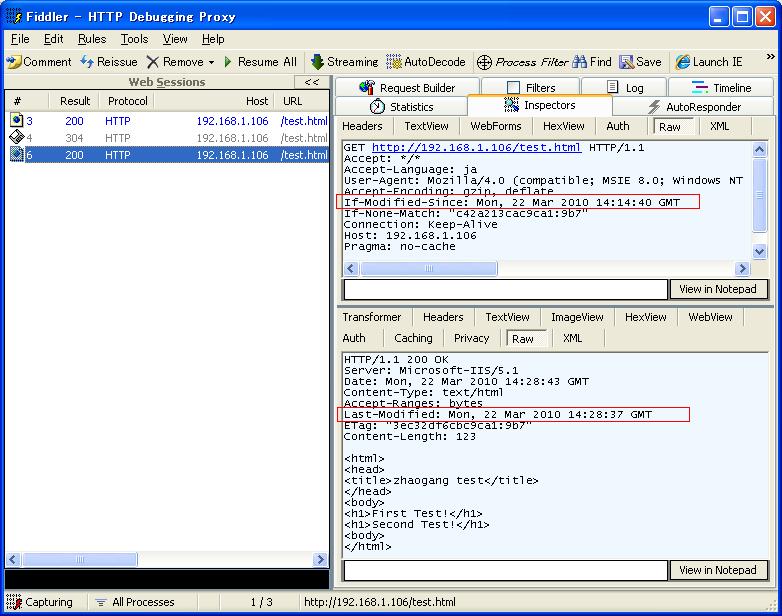The width and height of the screenshot is (782, 616).
Task: Open the Help menu
Action: point(213,39)
